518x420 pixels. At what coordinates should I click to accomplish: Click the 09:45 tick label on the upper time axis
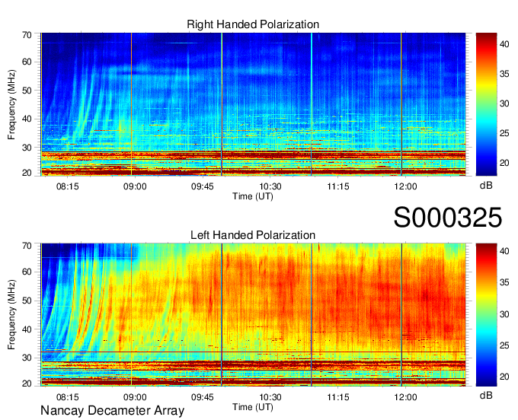[x=203, y=186]
